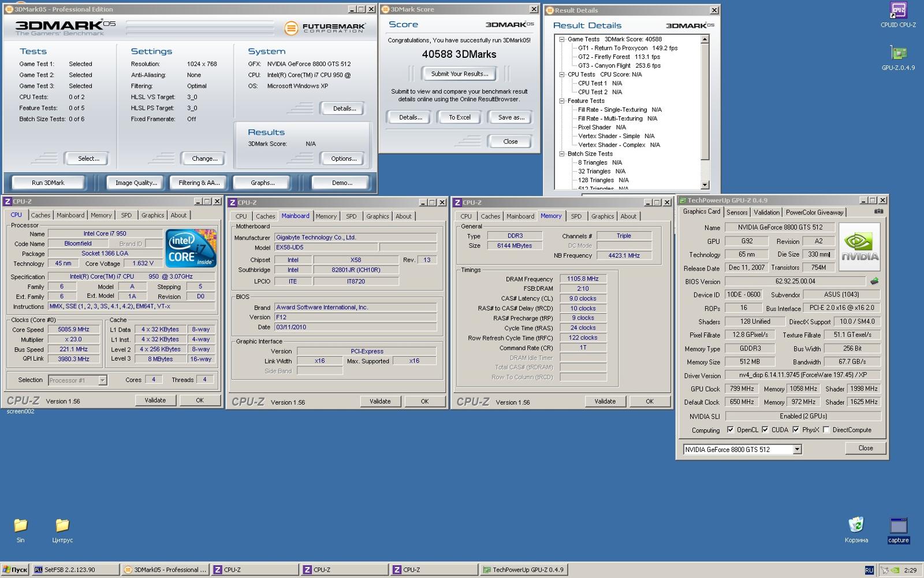
Task: Click the Result Details vertical scrollbar track
Action: coord(705,112)
